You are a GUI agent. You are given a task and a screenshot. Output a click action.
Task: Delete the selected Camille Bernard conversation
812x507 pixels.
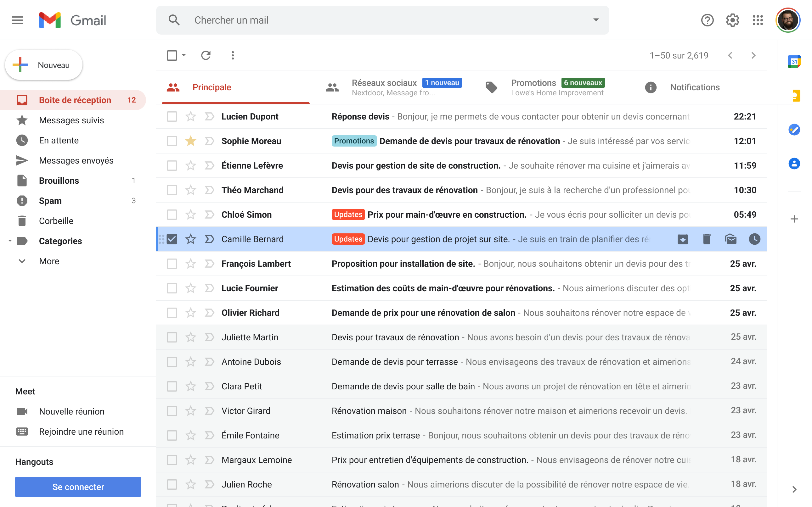707,239
